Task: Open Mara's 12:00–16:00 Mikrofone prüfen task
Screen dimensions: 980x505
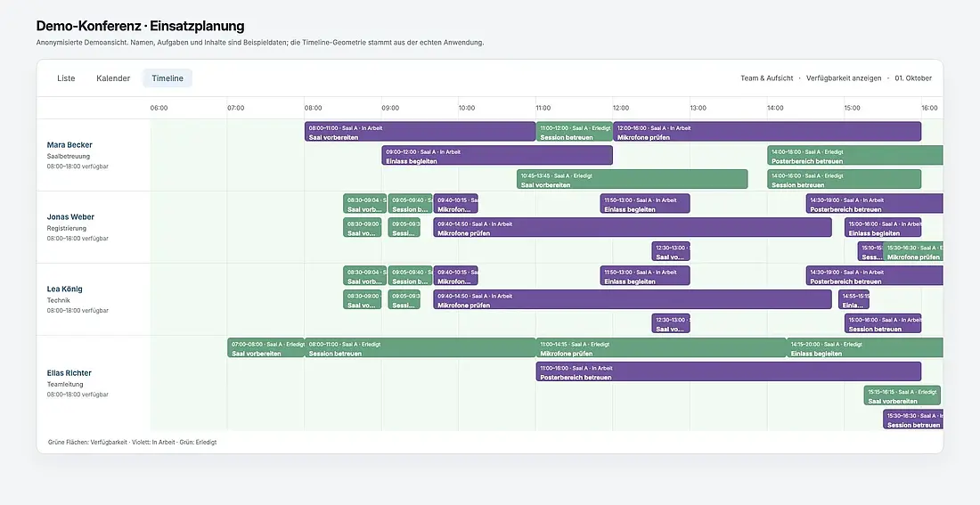Action: [x=767, y=132]
